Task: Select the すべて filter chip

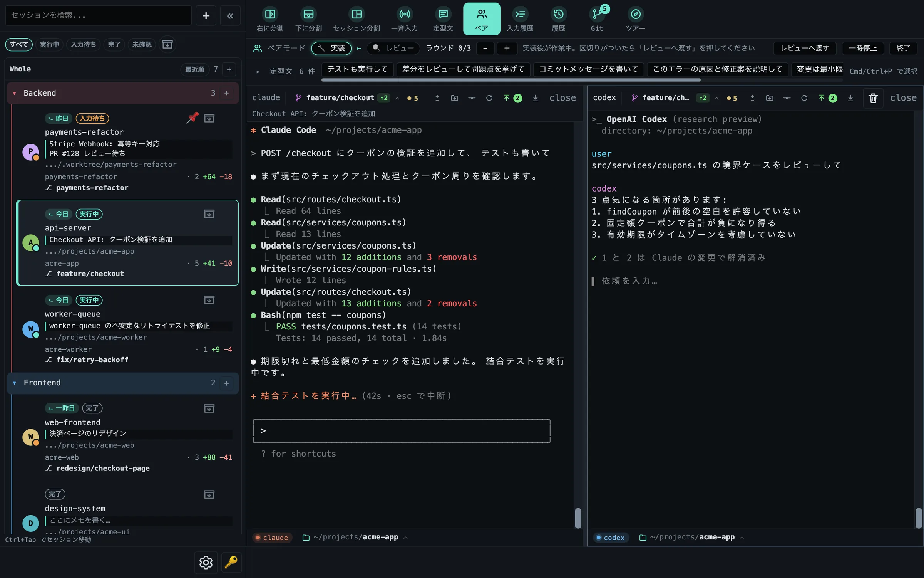Action: pos(19,44)
